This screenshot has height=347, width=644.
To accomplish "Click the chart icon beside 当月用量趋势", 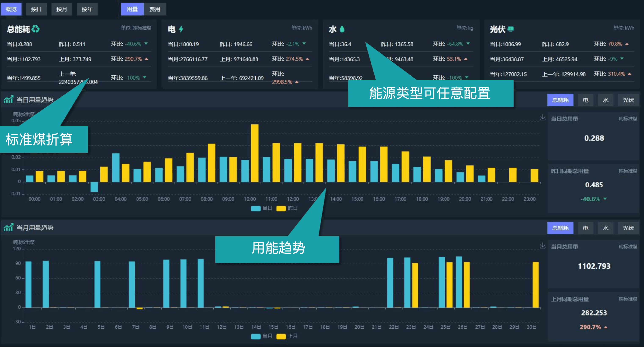I will click(x=8, y=228).
